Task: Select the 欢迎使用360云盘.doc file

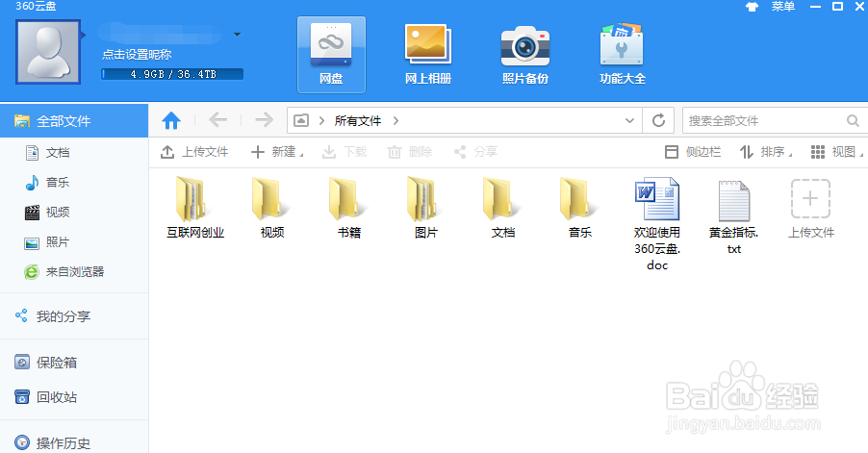Action: (x=657, y=224)
